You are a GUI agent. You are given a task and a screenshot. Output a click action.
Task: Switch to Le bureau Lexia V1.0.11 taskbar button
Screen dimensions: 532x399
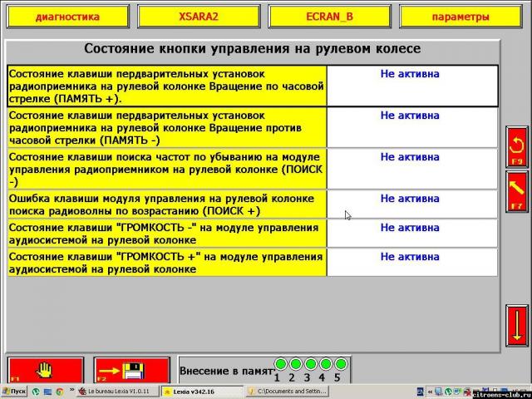117,392
